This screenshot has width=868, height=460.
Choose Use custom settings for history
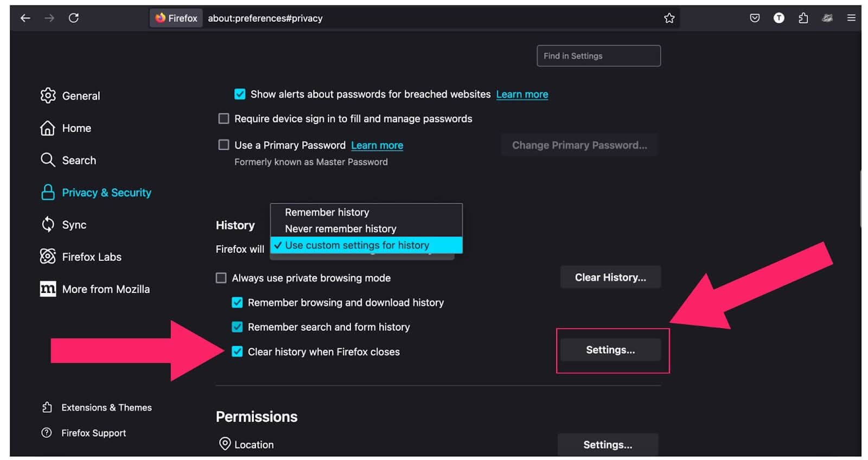pyautogui.click(x=366, y=245)
